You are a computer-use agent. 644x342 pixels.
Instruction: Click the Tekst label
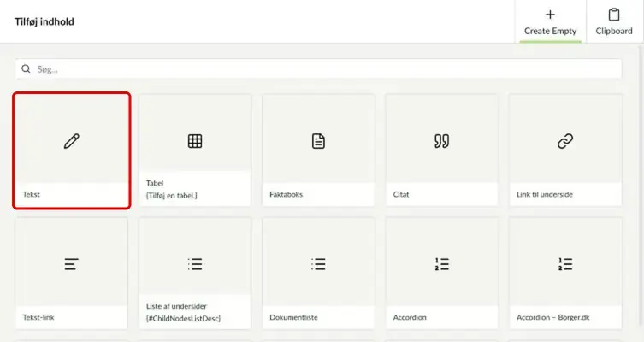click(31, 195)
